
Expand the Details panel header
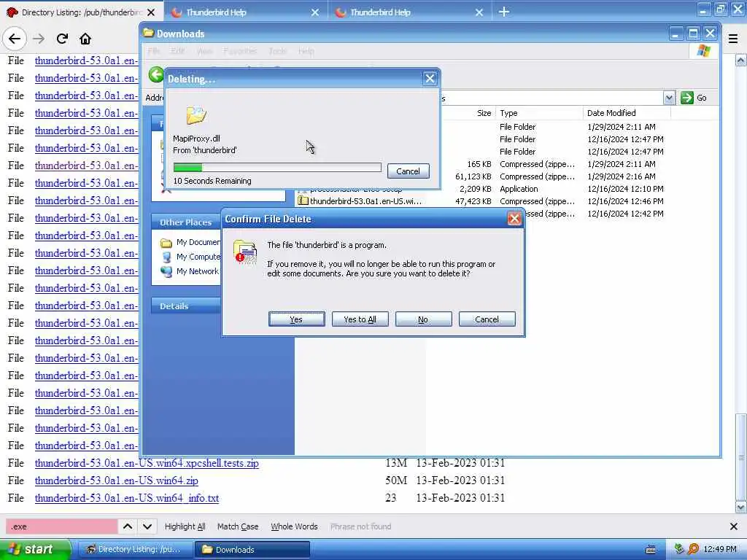(x=186, y=306)
